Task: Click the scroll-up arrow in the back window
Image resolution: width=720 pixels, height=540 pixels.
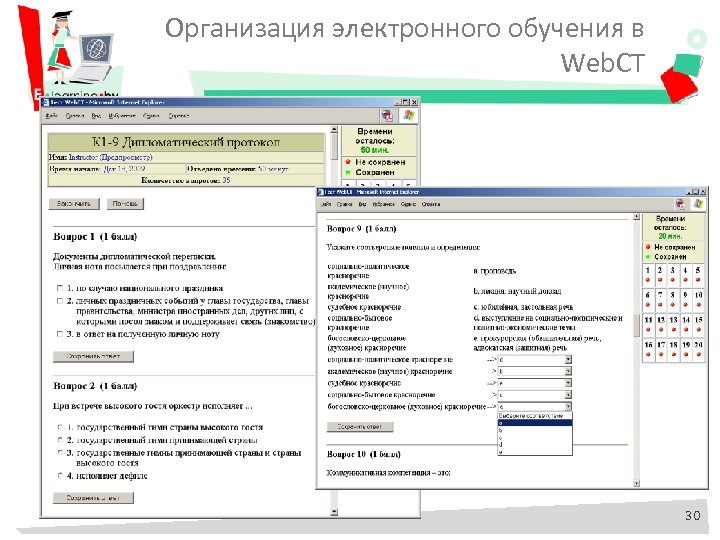Action: tap(334, 130)
